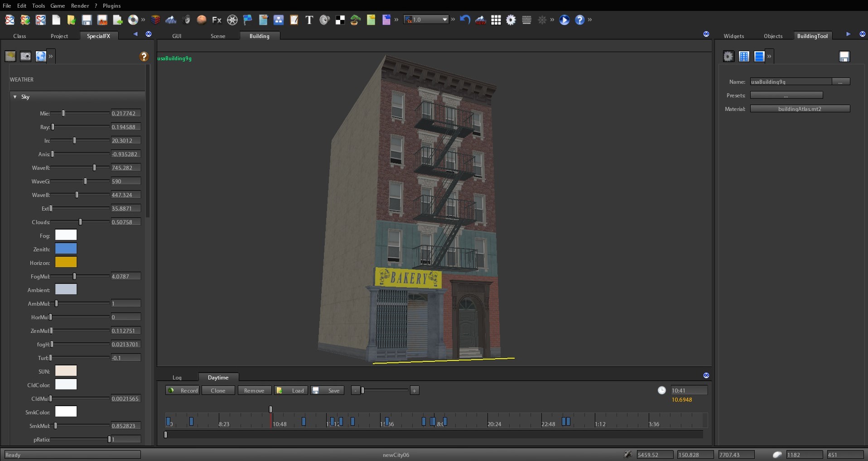This screenshot has width=868, height=461.
Task: Click the mountain terrain tool icon
Action: pyautogui.click(x=171, y=20)
